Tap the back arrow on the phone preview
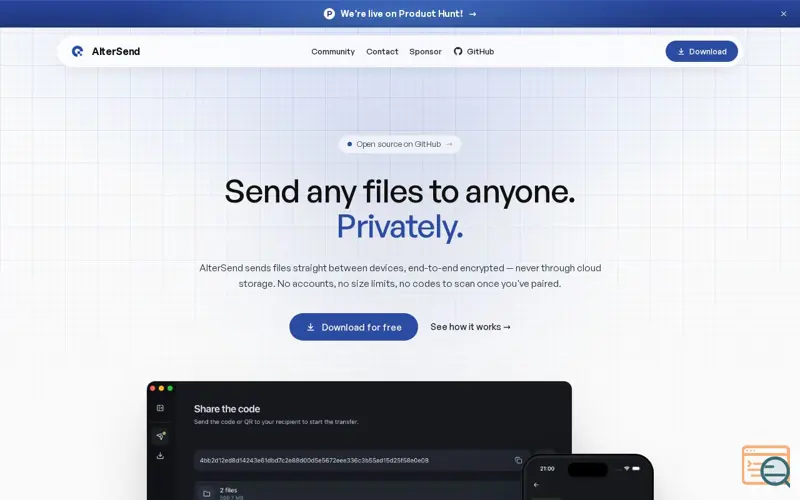 tap(536, 485)
